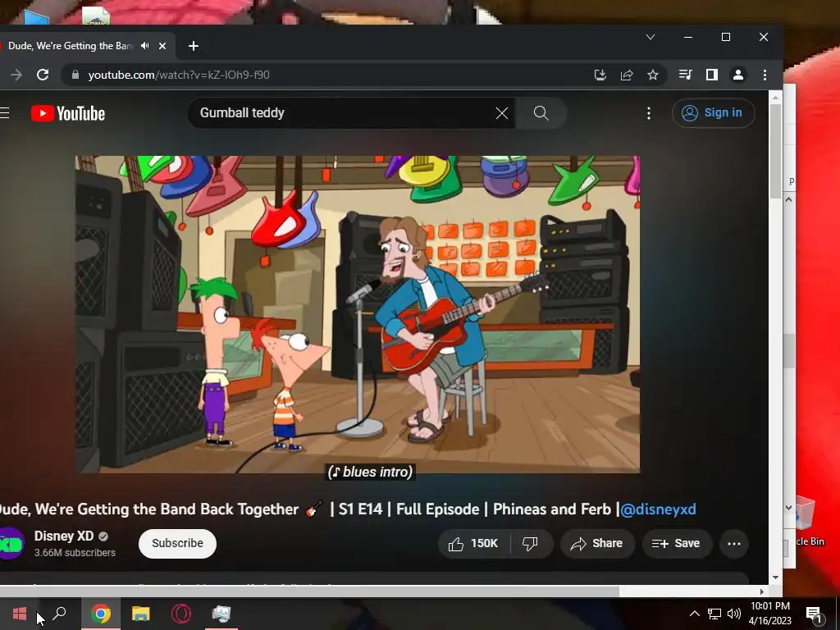This screenshot has height=630, width=840.
Task: Click the scroll down arrow of the page scrollbar
Action: pos(775,577)
